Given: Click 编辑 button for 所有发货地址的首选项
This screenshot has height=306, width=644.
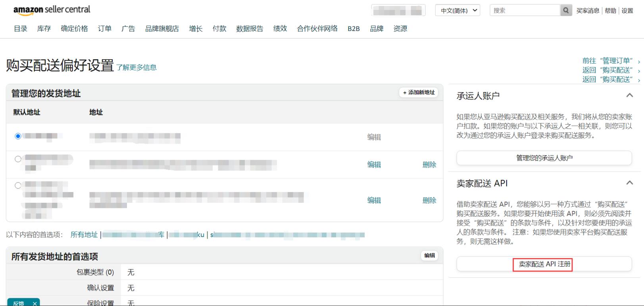Looking at the screenshot, I should 430,256.
